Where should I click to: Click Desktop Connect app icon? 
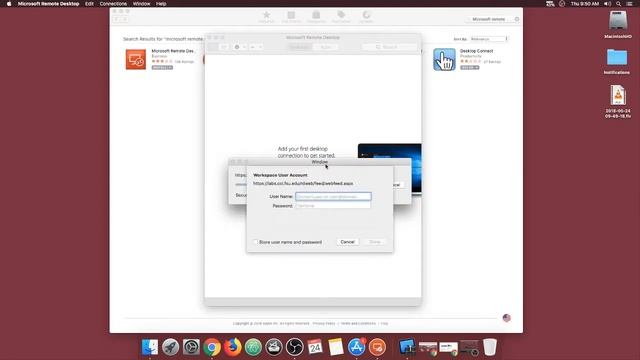444,60
